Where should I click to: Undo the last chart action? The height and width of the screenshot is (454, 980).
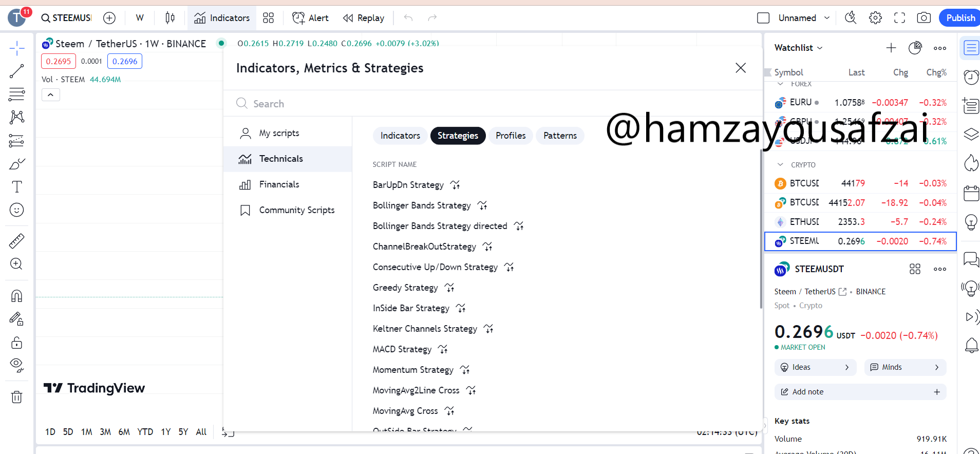[x=408, y=18]
